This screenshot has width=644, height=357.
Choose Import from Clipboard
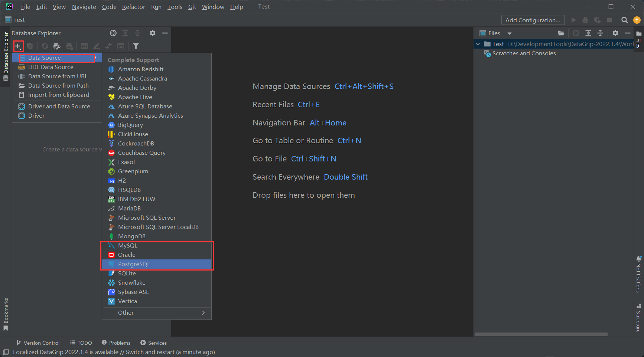[x=57, y=95]
